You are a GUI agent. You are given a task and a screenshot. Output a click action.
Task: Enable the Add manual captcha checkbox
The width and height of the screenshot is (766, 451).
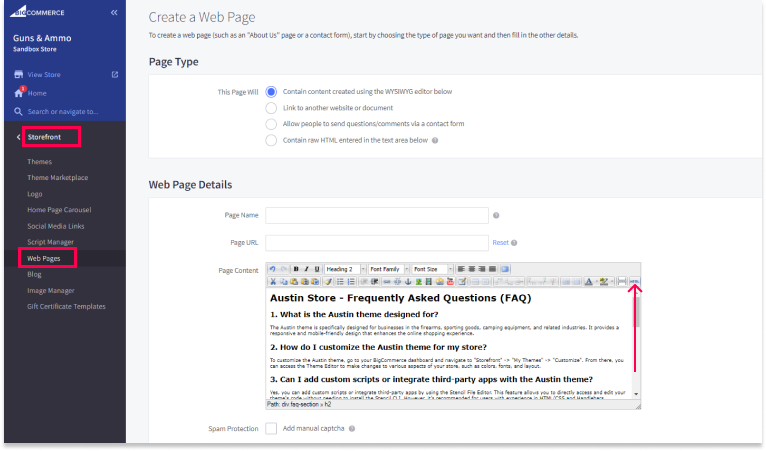(x=271, y=429)
